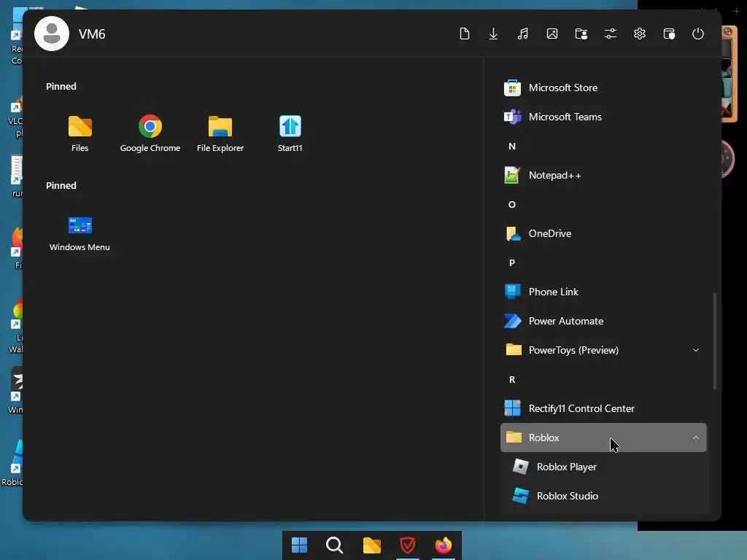Click the Roblox folder row

click(603, 437)
